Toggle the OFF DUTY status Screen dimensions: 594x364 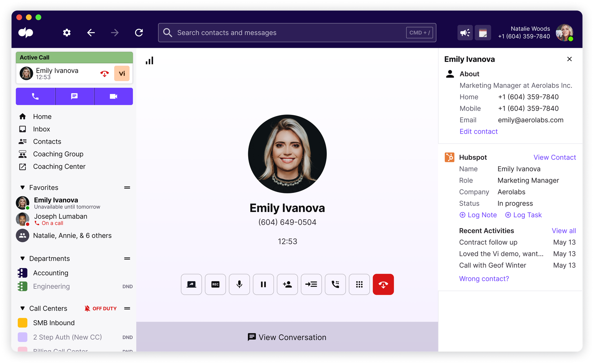tap(100, 309)
